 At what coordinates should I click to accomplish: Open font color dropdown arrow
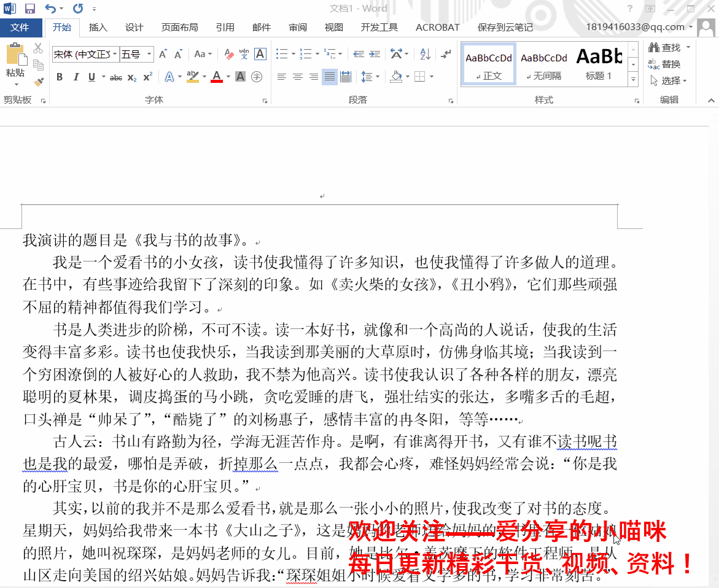[228, 77]
